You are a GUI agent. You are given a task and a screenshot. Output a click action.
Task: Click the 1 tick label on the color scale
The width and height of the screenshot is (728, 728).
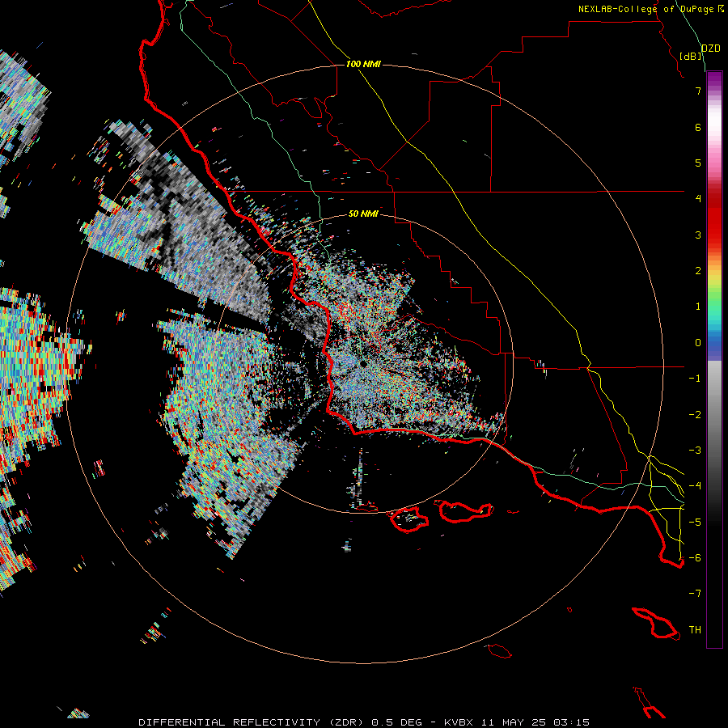698,307
